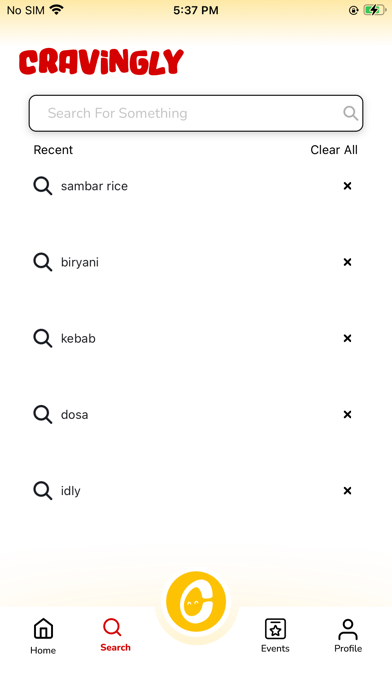Tap the search icon next to idly

[x=43, y=491]
